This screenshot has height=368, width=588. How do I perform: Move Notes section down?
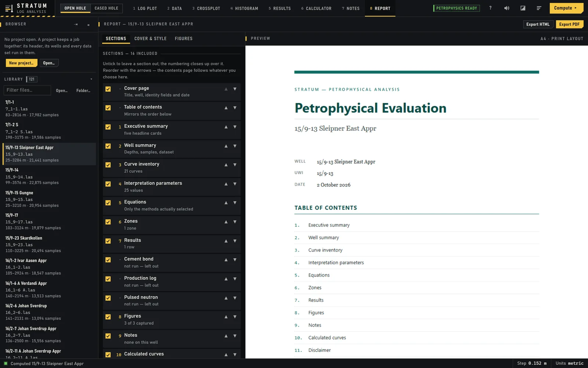[235, 336]
